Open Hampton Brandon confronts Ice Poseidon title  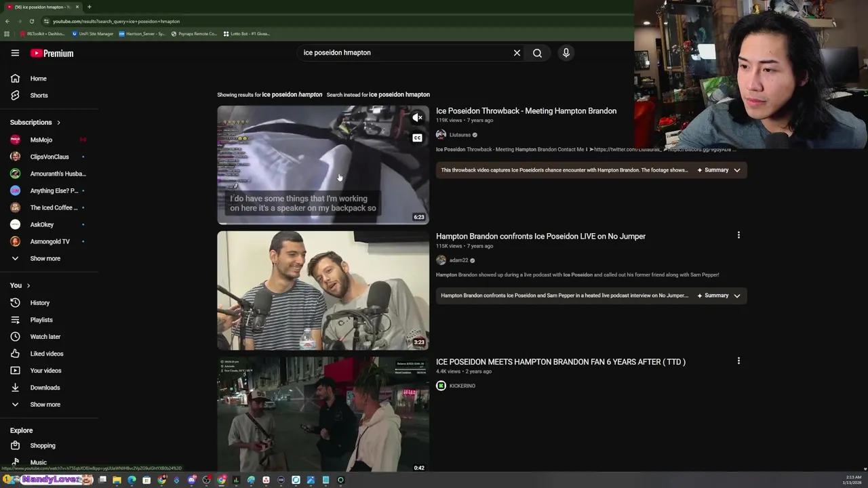540,237
